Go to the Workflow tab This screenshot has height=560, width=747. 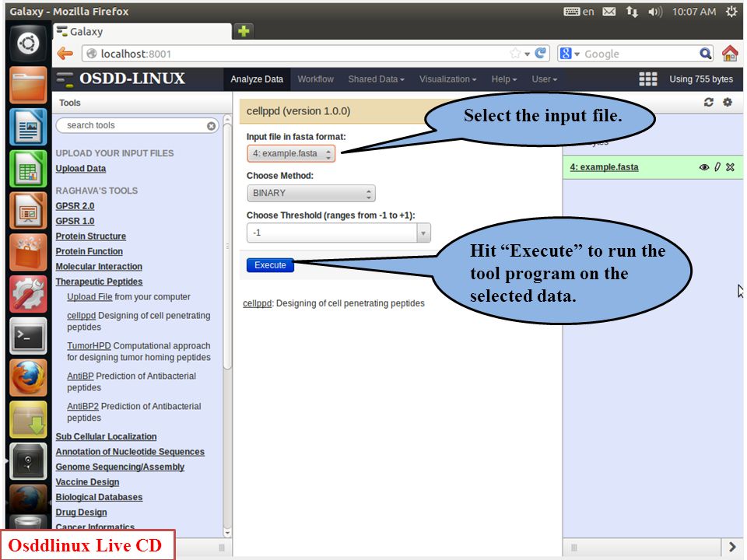(x=315, y=79)
